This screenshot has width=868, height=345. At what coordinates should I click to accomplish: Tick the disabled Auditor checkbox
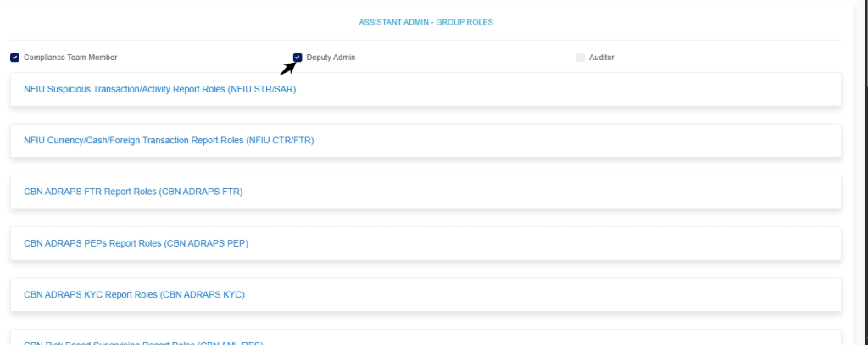(x=581, y=58)
